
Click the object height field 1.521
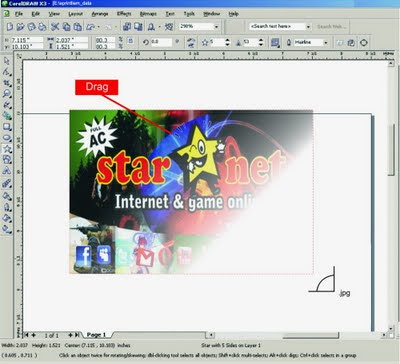(x=71, y=47)
